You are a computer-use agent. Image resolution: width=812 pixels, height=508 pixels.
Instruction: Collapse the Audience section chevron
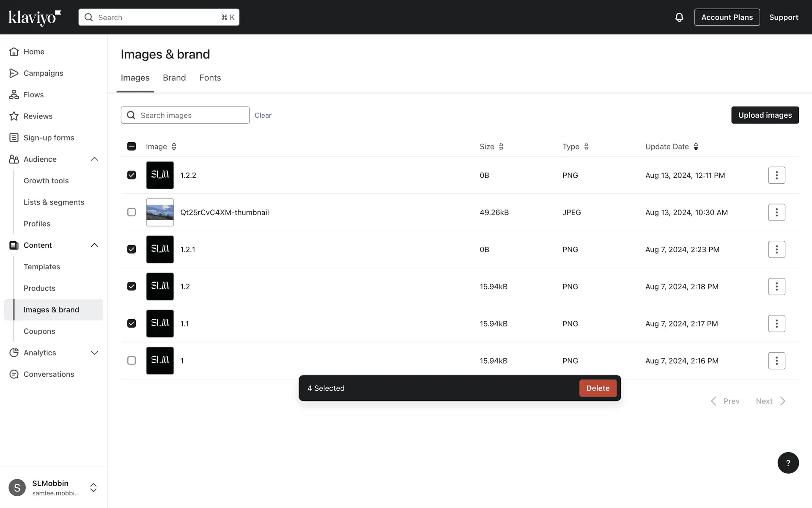coord(94,159)
